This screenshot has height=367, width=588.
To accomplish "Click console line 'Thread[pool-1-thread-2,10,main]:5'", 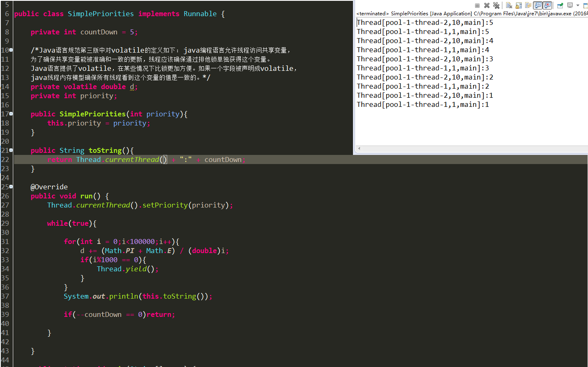I will tap(425, 23).
